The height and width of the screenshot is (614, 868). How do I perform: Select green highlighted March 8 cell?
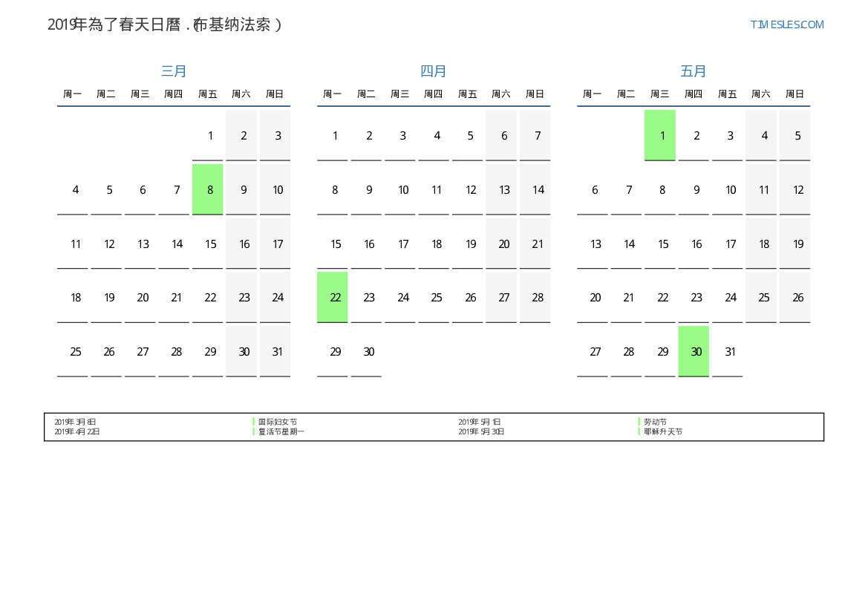[x=208, y=189]
